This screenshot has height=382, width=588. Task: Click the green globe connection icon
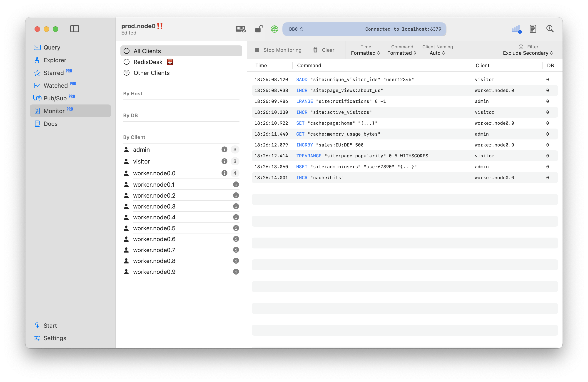[x=274, y=29]
